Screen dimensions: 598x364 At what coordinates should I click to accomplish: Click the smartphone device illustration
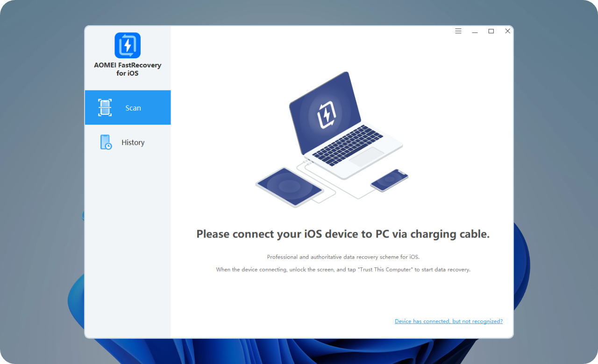tap(390, 180)
